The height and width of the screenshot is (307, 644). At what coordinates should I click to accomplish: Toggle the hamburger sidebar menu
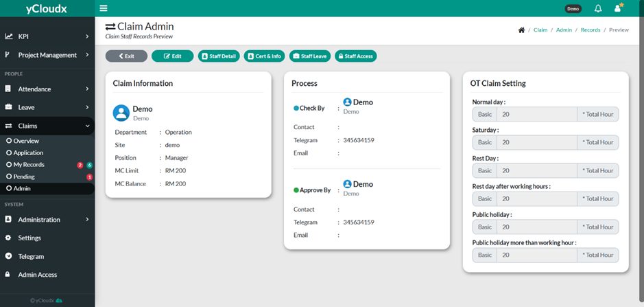tap(104, 8)
